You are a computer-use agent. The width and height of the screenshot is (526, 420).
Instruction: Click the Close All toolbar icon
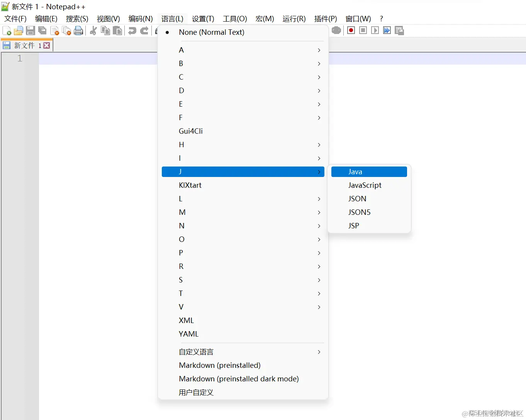tap(67, 31)
